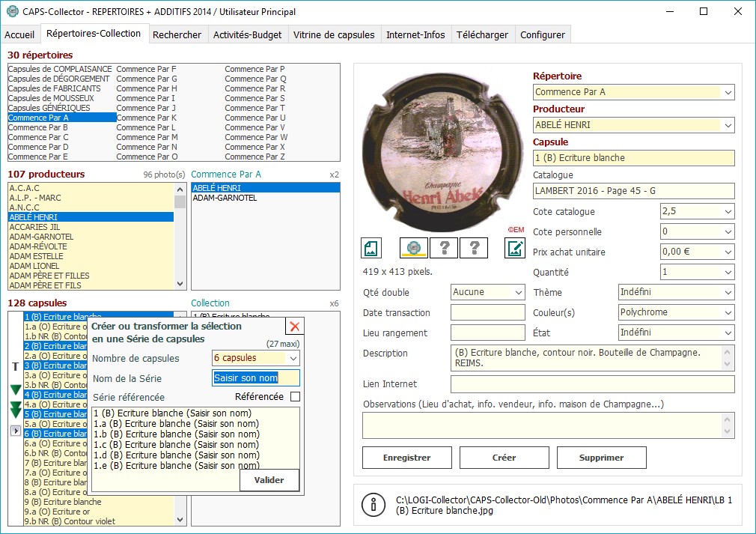Click the Catalogue field LAMBERT 2016
756x534 pixels.
click(x=633, y=190)
